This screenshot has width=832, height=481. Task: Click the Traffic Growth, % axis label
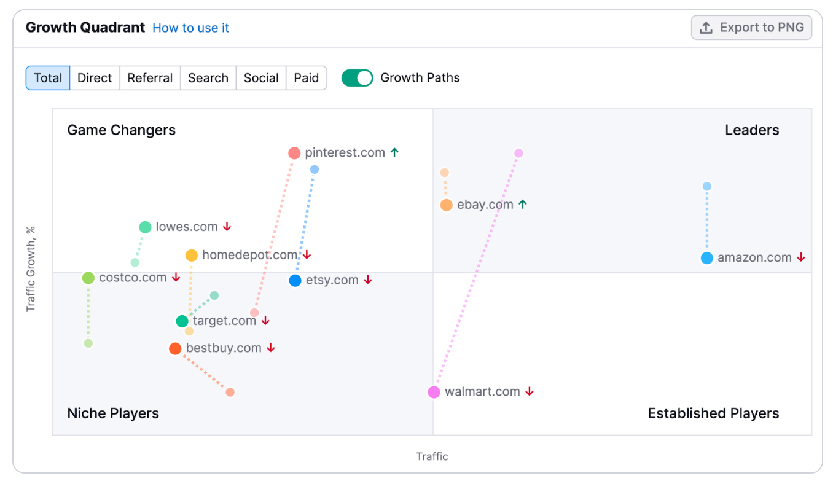point(30,269)
